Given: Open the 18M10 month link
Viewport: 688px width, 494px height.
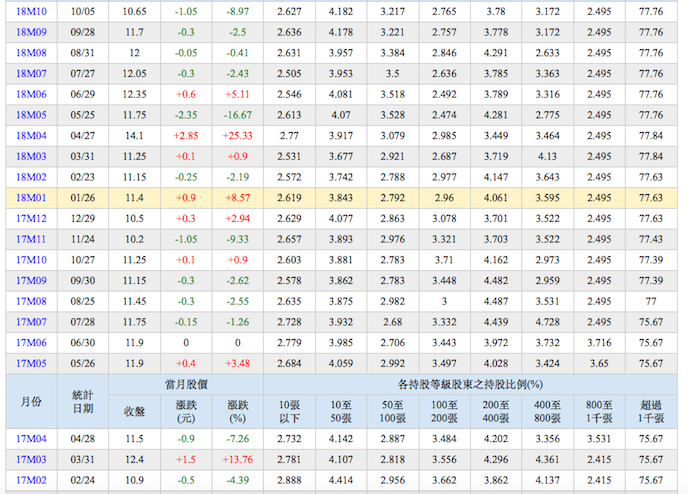Looking at the screenshot, I should (31, 11).
